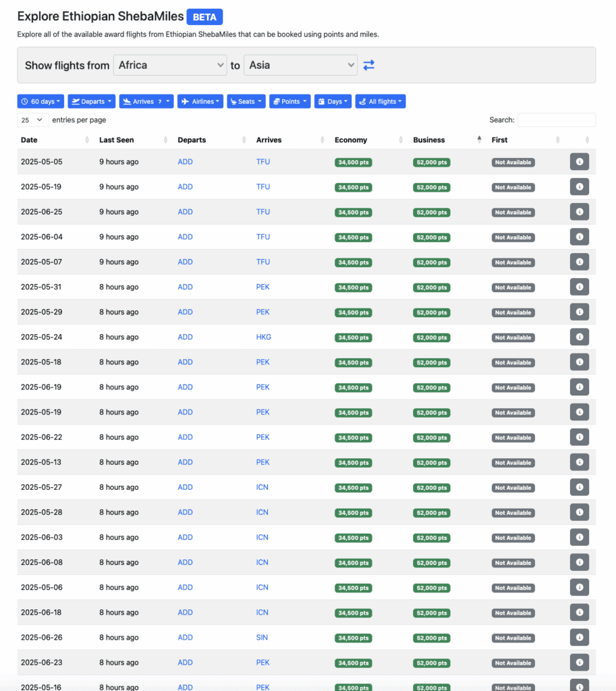
Task: Click the HKG arrival airport link
Action: pyautogui.click(x=263, y=337)
